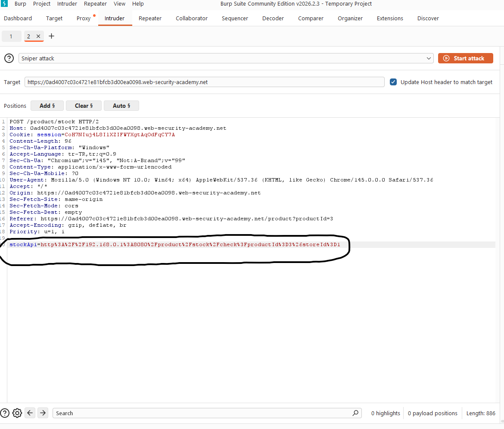The height and width of the screenshot is (429, 504).
Task: Click the Accept-Language header line
Action: pyautogui.click(x=63, y=154)
